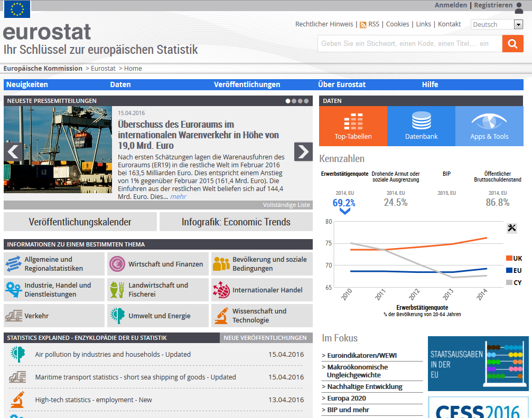Open Datenbank database tile icon
The image size is (532, 418).
pyautogui.click(x=422, y=121)
